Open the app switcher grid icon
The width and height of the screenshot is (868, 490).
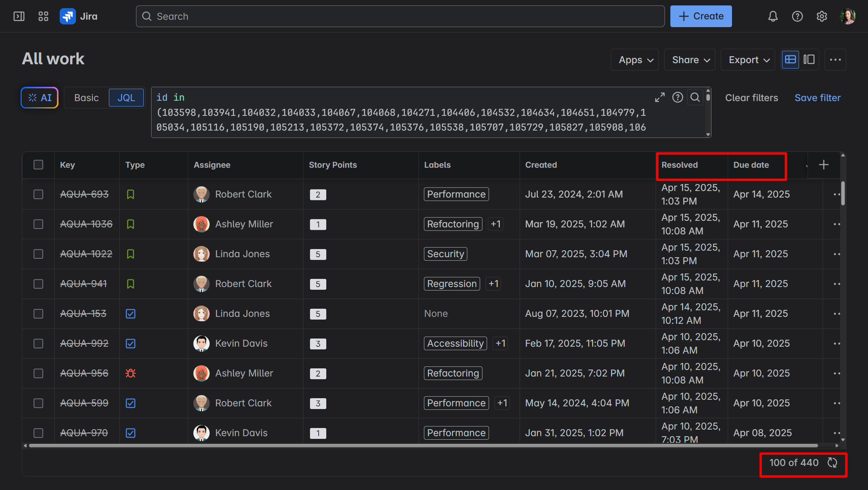43,16
